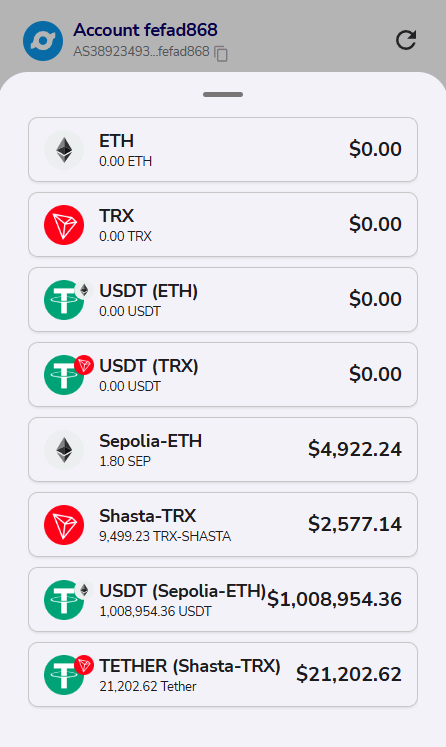Image resolution: width=446 pixels, height=747 pixels.
Task: Open the Account fefad868 name heading
Action: coord(145,30)
